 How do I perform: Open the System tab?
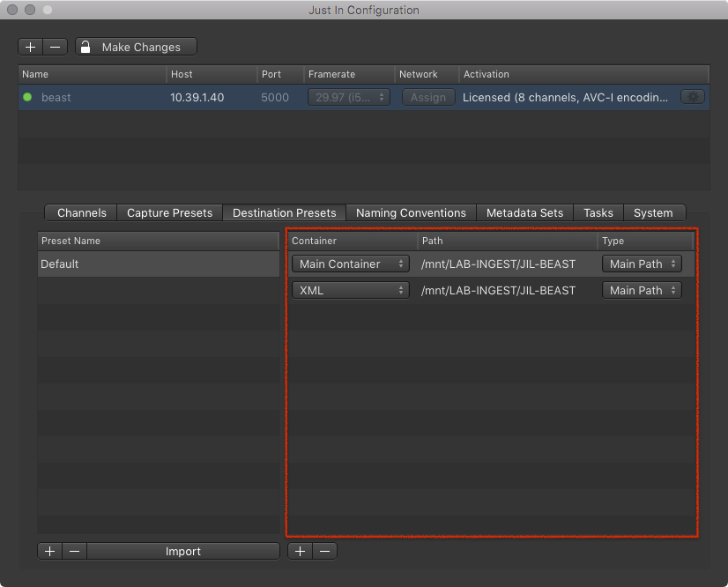pos(653,212)
